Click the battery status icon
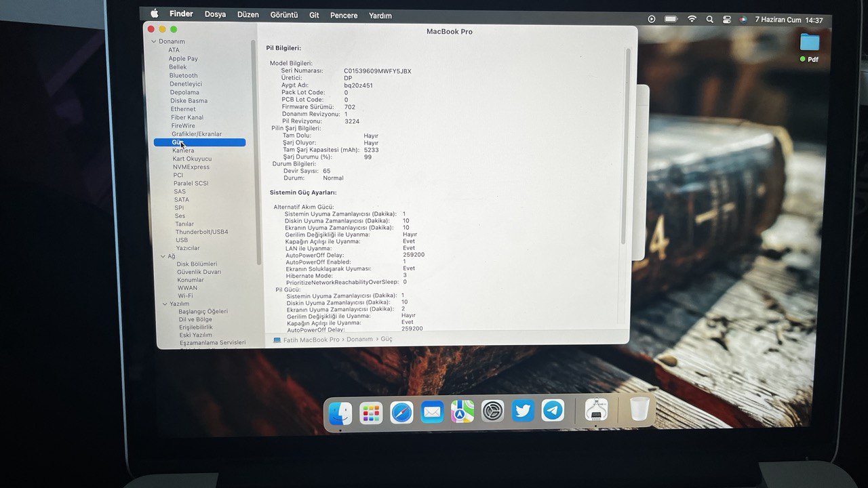This screenshot has width=868, height=488. pyautogui.click(x=671, y=20)
